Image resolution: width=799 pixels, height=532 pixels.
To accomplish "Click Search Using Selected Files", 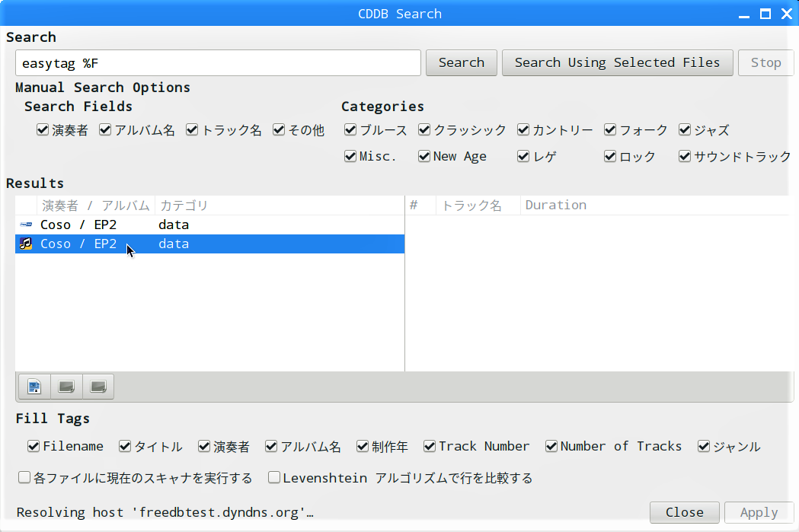I will click(617, 62).
